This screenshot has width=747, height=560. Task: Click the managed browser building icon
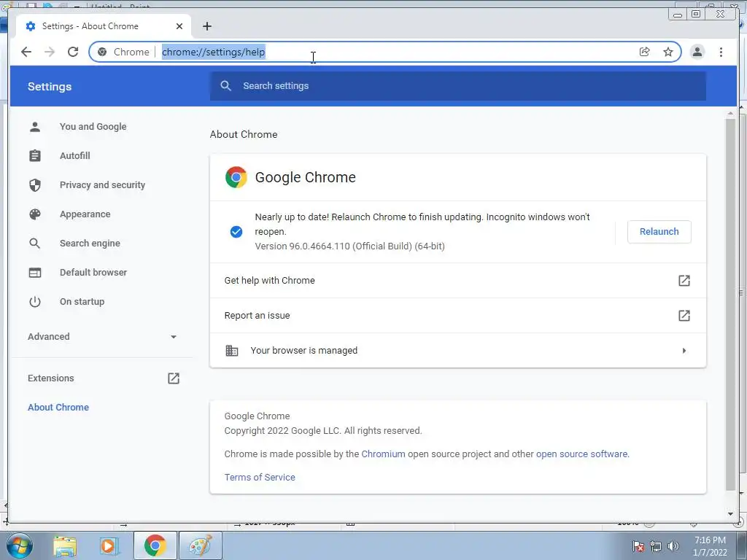coord(231,351)
